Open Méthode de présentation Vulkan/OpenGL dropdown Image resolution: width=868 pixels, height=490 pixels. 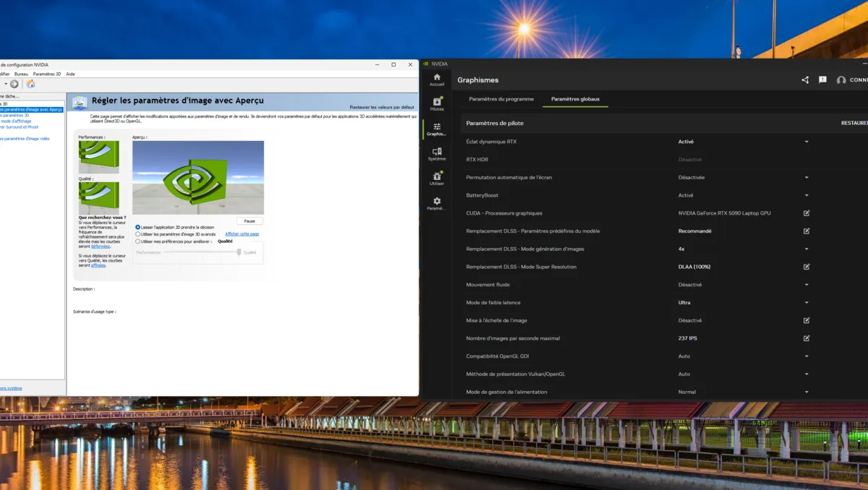pyautogui.click(x=807, y=374)
